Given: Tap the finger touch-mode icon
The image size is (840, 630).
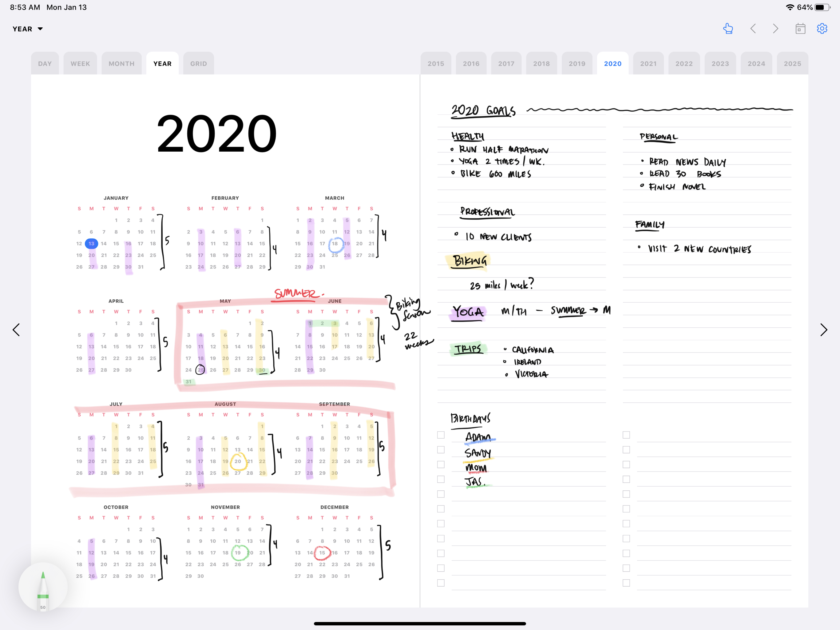Looking at the screenshot, I should (728, 29).
